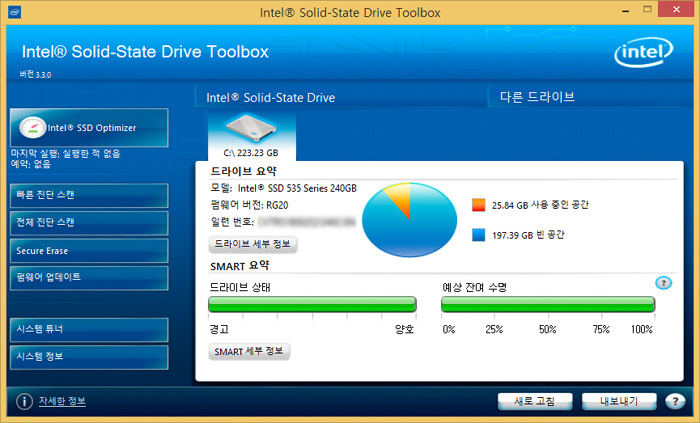Minimize the Toolbox window

pyautogui.click(x=625, y=10)
